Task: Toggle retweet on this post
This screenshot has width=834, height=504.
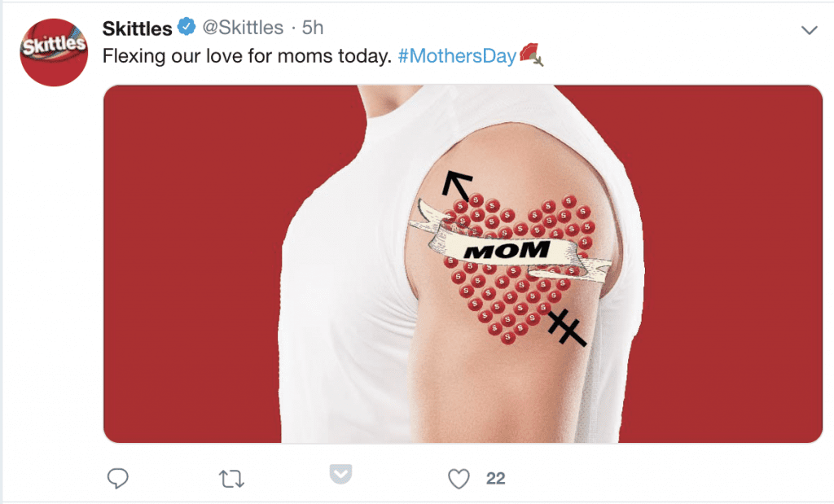Action: [x=232, y=479]
